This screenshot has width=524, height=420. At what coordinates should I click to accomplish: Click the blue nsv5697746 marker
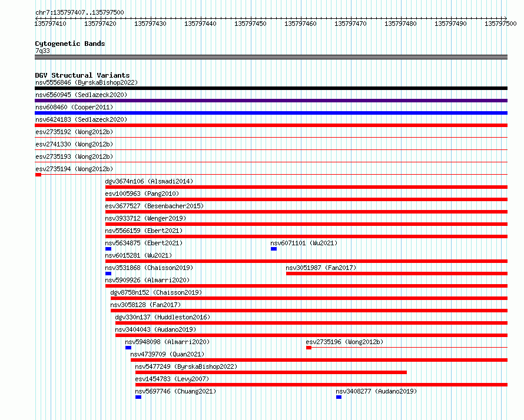(x=138, y=397)
